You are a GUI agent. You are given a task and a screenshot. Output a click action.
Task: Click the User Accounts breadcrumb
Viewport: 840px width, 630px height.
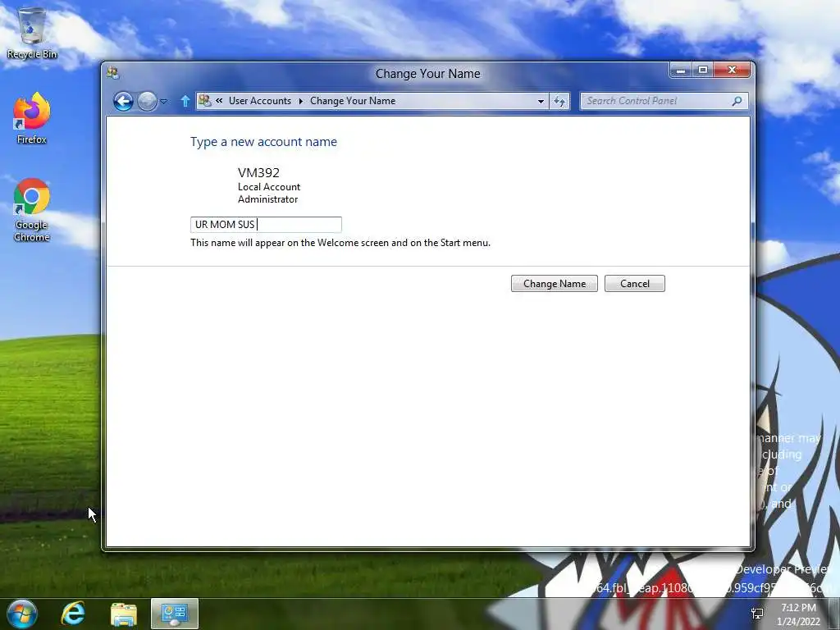[x=260, y=101]
